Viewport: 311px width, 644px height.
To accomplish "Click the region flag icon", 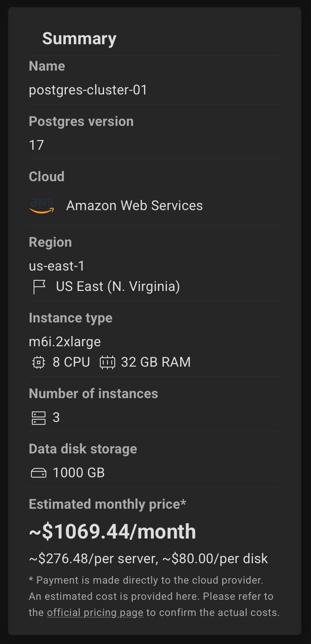I will coord(39,287).
